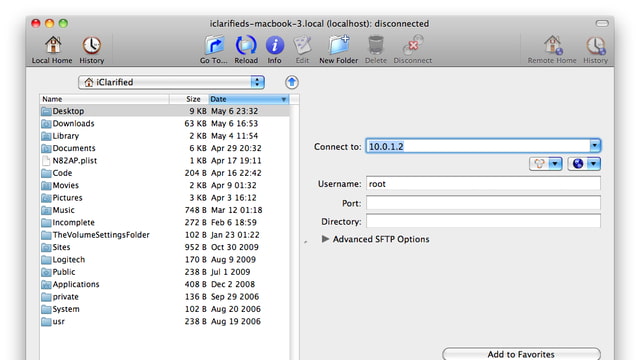Select the System folder
The width and height of the screenshot is (640, 360).
click(164, 309)
